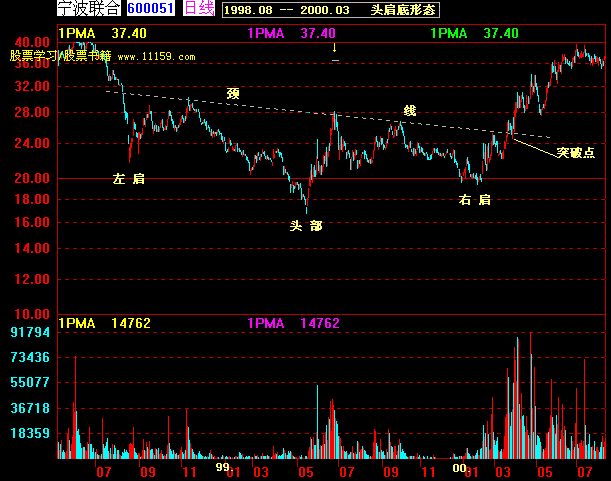
Task: Click the 36718 volume axis label
Action: tap(30, 408)
